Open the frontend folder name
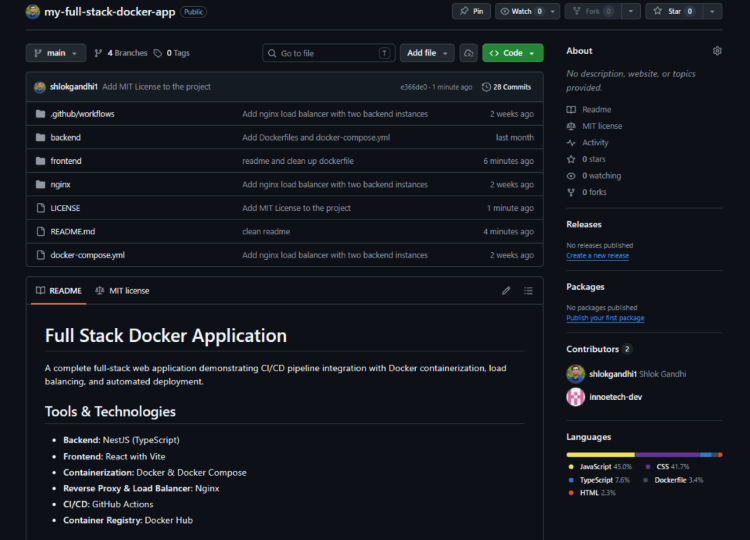This screenshot has height=540, width=750. [x=66, y=161]
